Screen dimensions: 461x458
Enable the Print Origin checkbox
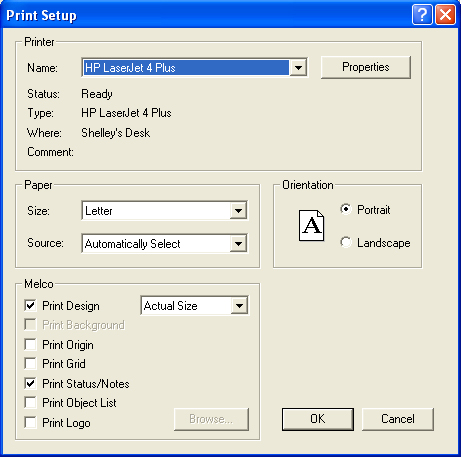[30, 344]
